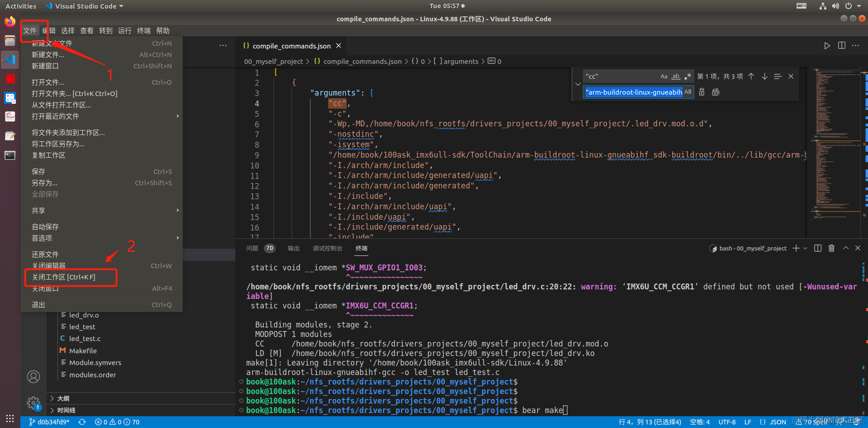Close the compile_commands.json editor tab
Viewport: 868px width, 428px height.
click(x=339, y=46)
